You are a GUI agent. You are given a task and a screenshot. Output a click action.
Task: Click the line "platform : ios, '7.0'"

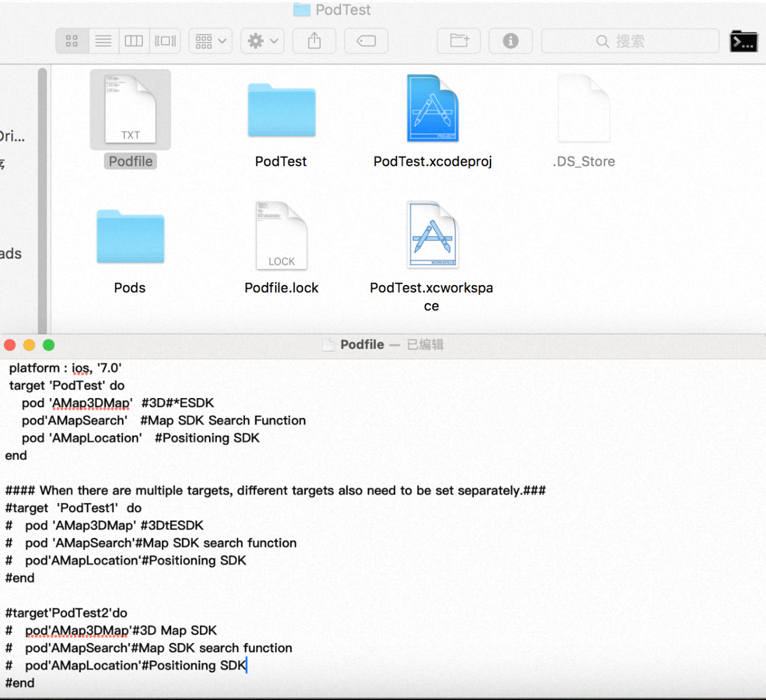[x=65, y=368]
